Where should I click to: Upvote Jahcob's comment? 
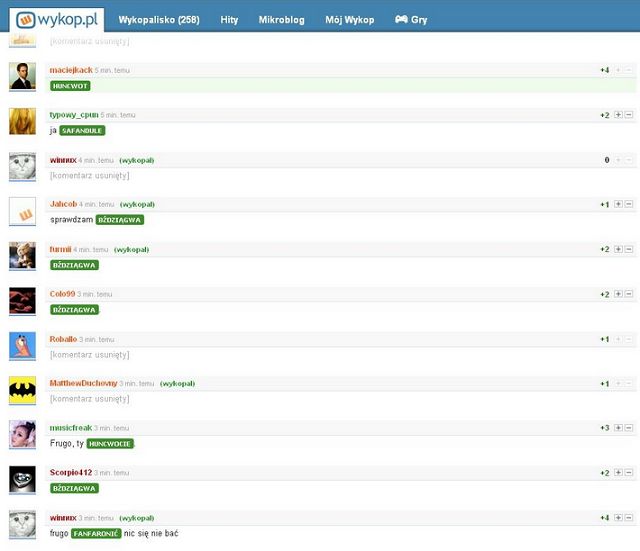point(618,204)
